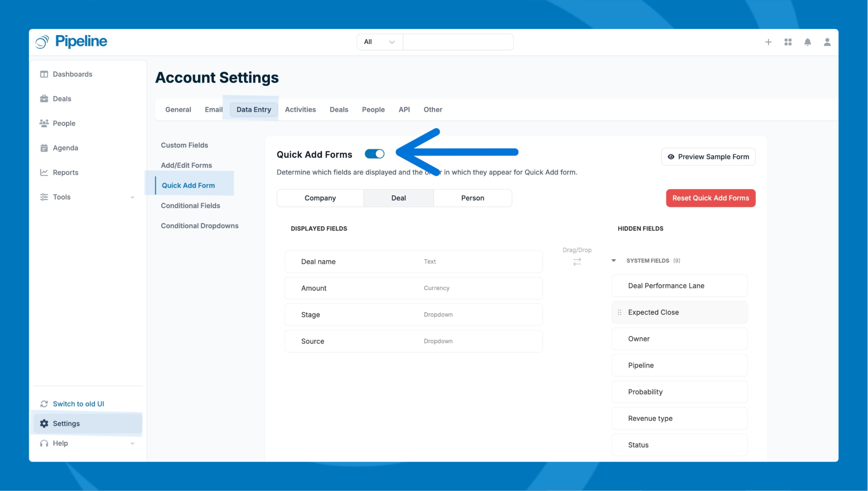Select the Company form tab
Viewport: 868px width, 491px height.
320,198
